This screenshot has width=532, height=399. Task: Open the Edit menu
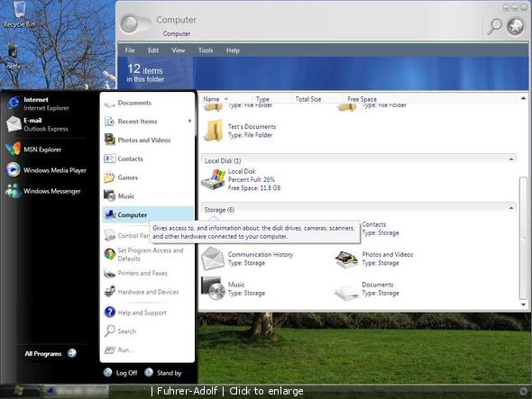[x=153, y=50]
